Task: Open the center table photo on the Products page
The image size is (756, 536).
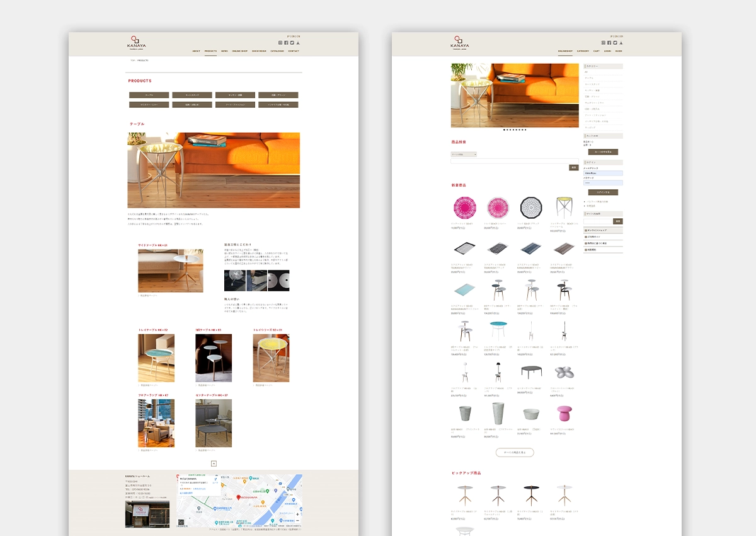Action: point(214,423)
